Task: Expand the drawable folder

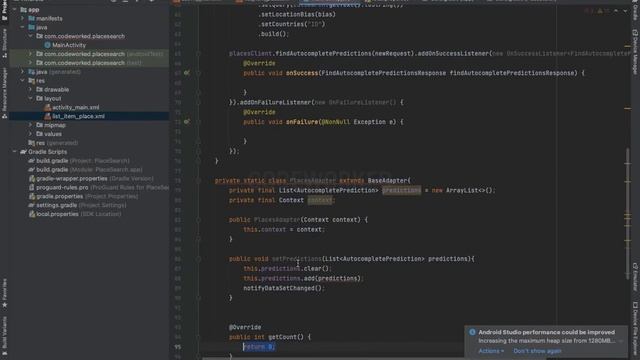Action: [30, 89]
